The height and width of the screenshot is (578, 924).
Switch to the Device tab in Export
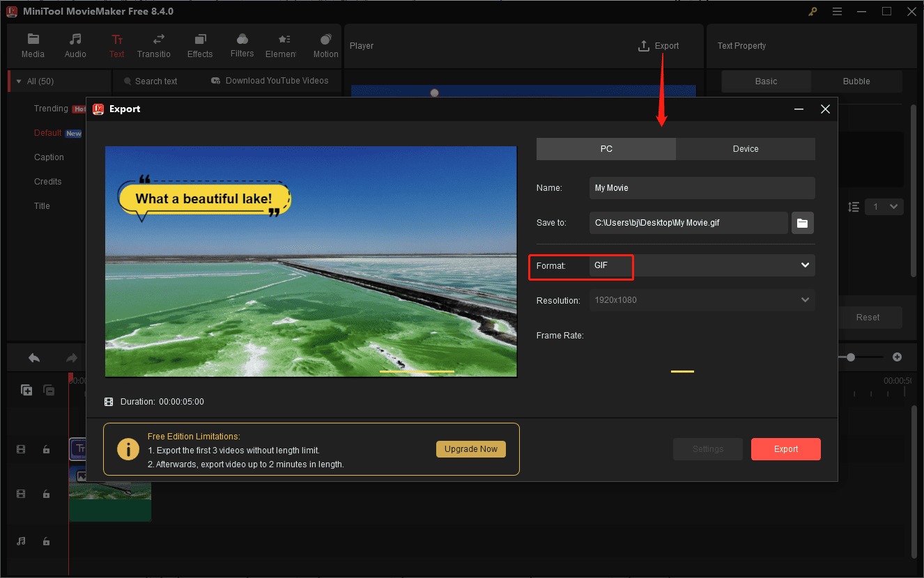pos(745,148)
